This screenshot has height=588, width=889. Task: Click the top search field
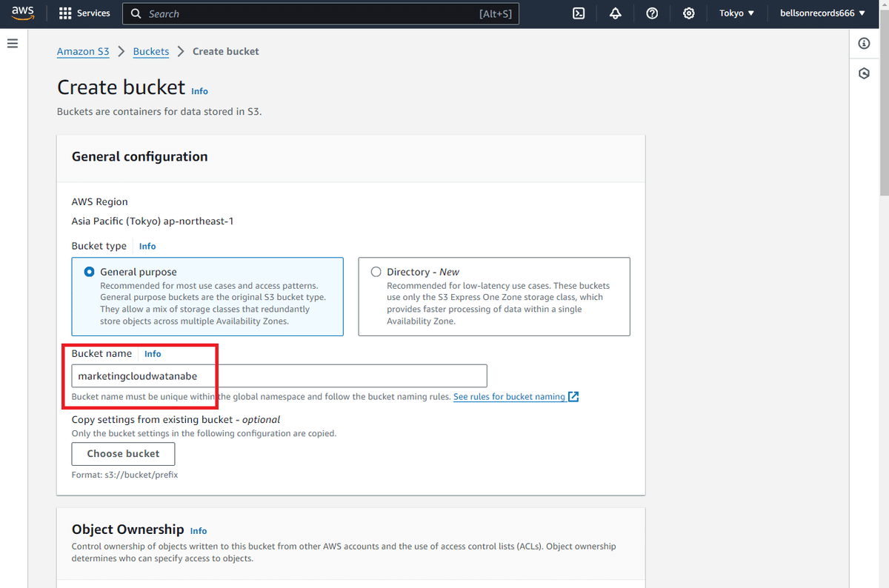coord(321,13)
